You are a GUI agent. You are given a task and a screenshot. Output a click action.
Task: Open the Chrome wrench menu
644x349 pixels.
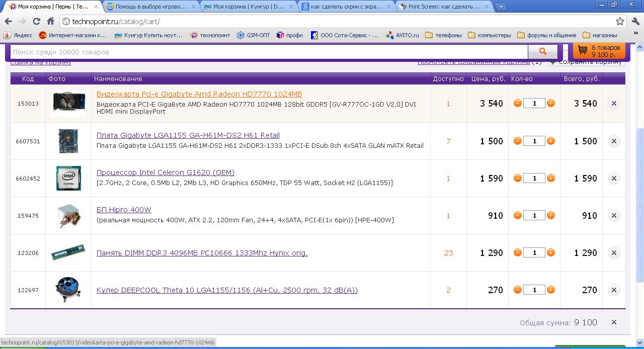click(635, 22)
